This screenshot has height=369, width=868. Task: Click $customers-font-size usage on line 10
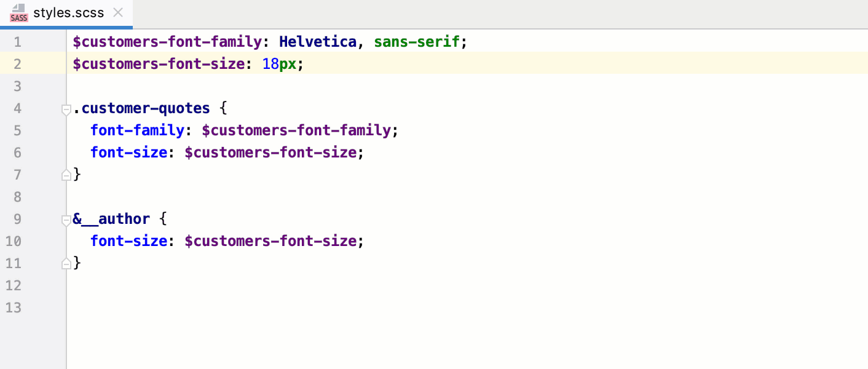272,240
